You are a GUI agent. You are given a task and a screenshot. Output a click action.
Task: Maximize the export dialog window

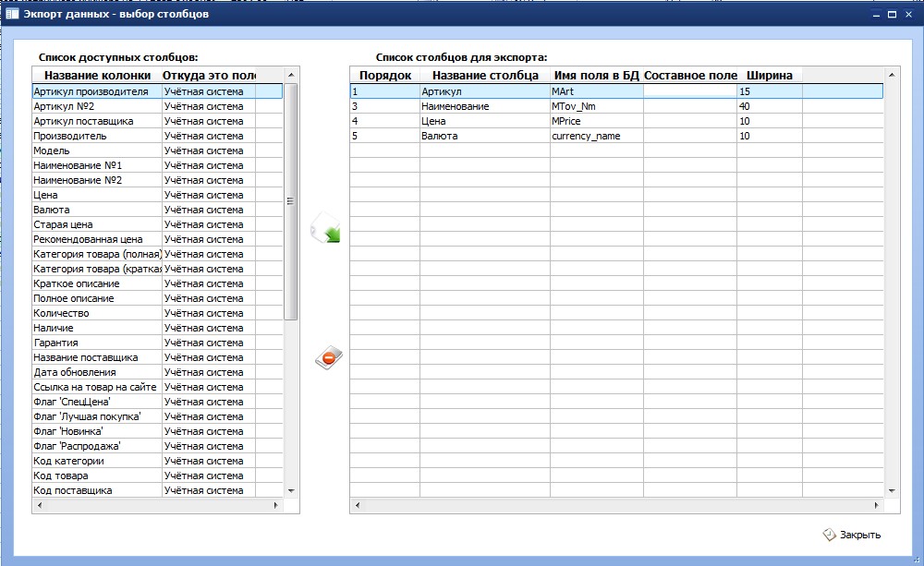coord(893,14)
